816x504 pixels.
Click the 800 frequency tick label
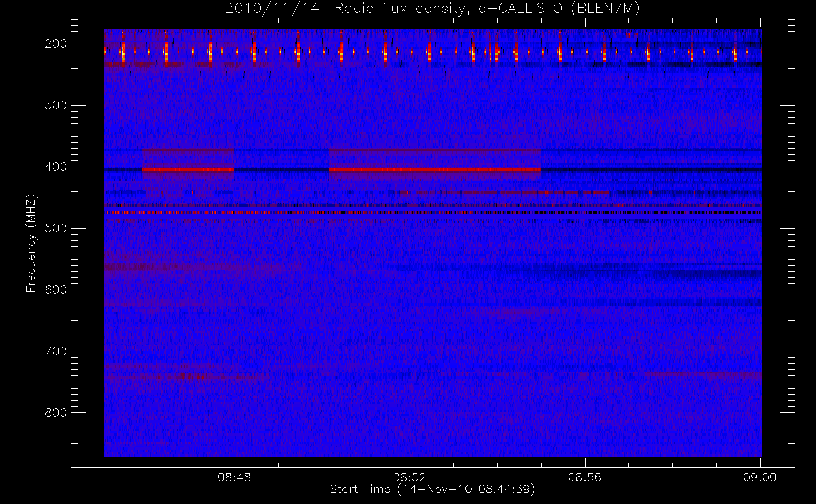pos(55,413)
